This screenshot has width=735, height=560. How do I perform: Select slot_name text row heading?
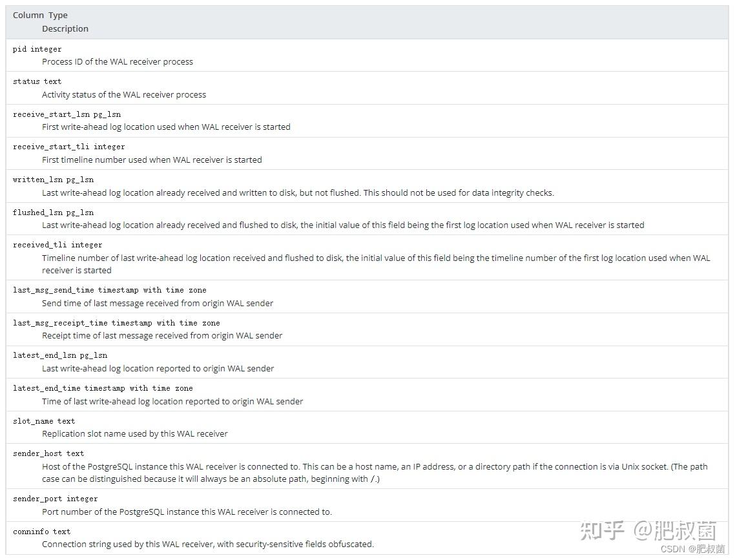coord(43,421)
